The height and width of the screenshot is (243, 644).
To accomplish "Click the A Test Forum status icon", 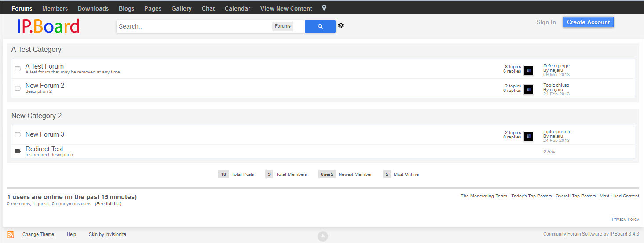I will [18, 69].
